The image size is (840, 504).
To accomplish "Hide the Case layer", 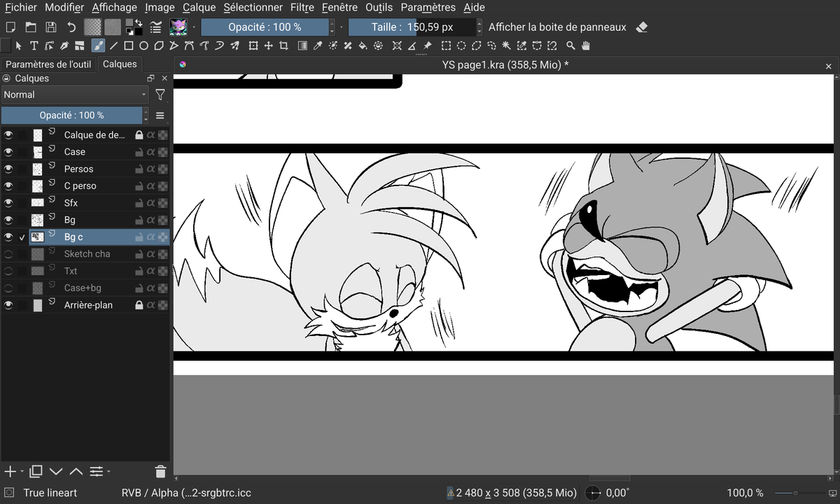I will 8,152.
